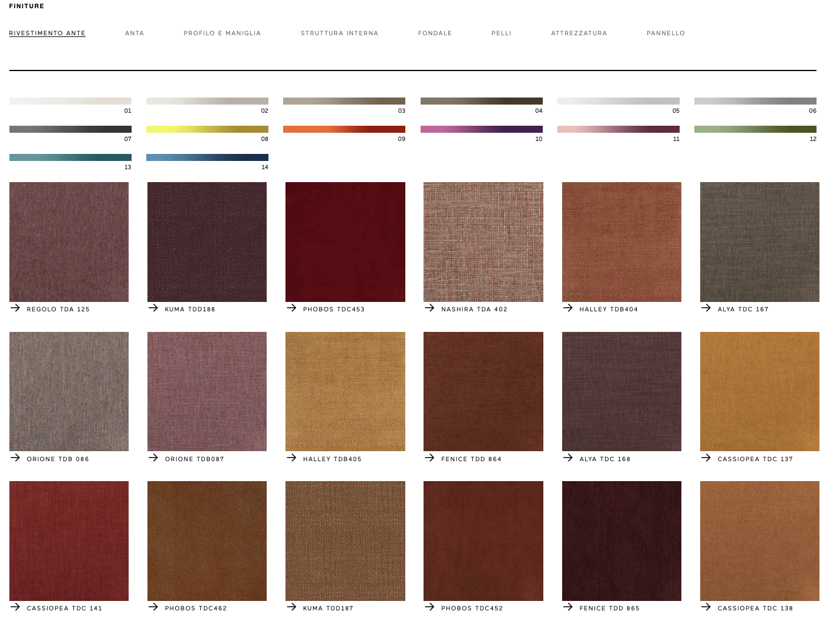840x618 pixels.
Task: Choose the orange-red color gradient 09
Action: [344, 129]
